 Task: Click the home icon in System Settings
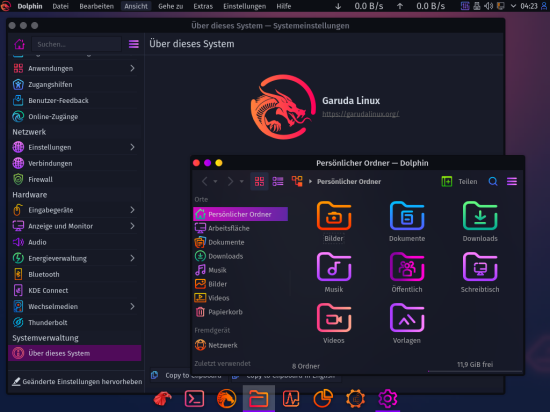[19, 44]
